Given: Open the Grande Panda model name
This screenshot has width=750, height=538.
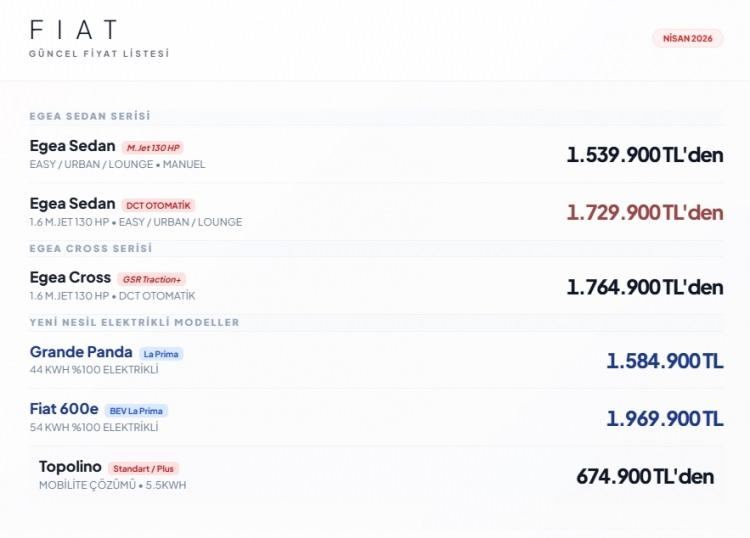Looking at the screenshot, I should [x=81, y=352].
